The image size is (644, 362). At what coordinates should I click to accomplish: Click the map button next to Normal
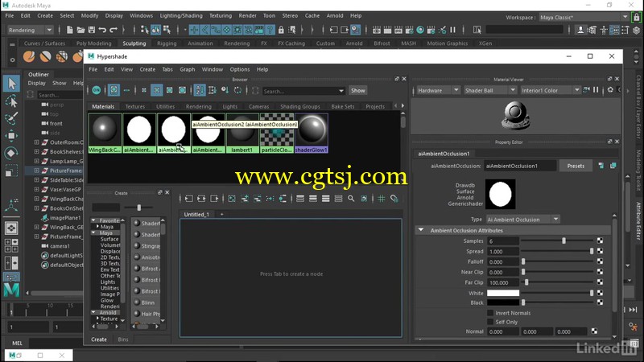[594, 331]
